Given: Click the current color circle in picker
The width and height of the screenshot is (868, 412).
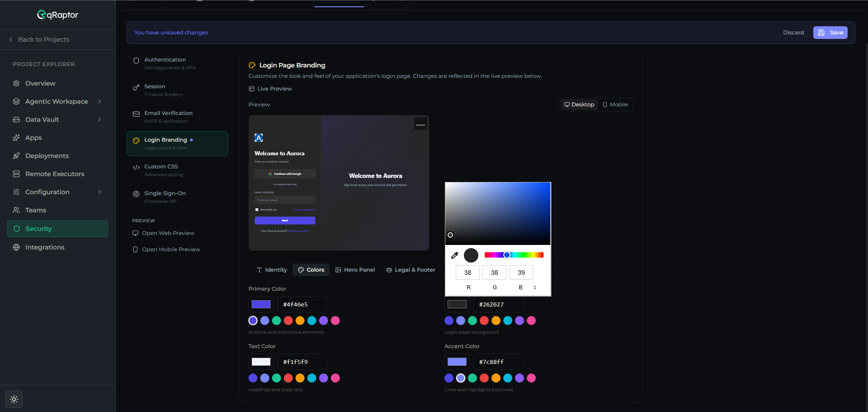Looking at the screenshot, I should (471, 255).
